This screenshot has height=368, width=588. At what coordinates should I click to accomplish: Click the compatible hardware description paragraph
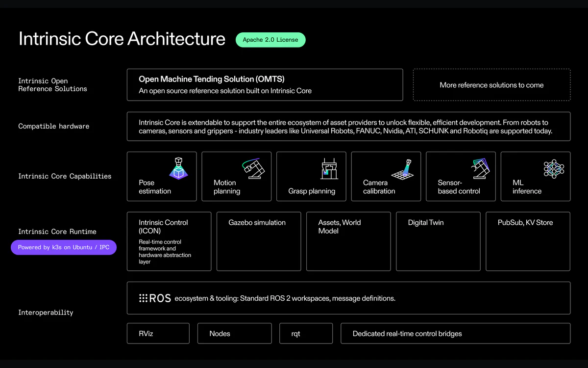(x=345, y=127)
